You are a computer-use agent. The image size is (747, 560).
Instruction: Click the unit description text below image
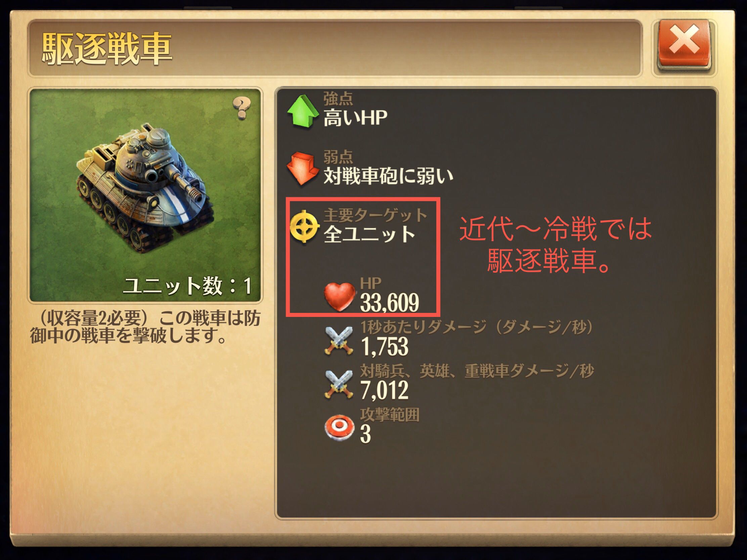pos(145,327)
